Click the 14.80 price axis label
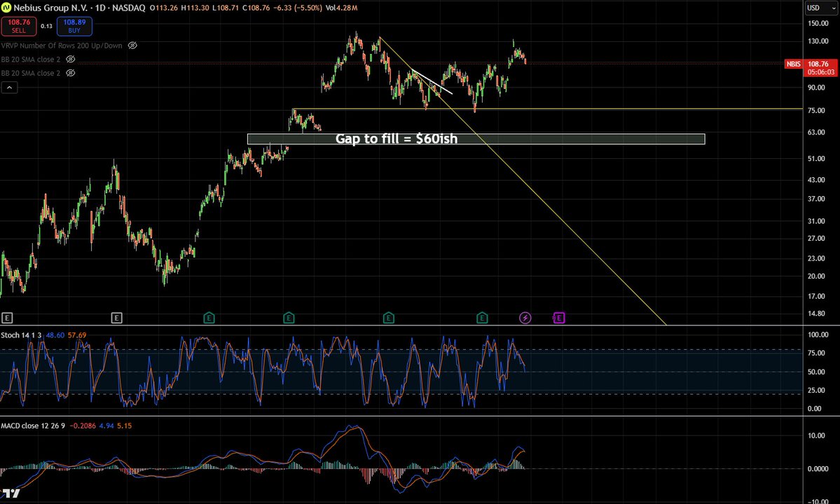The width and height of the screenshot is (840, 504). (816, 314)
